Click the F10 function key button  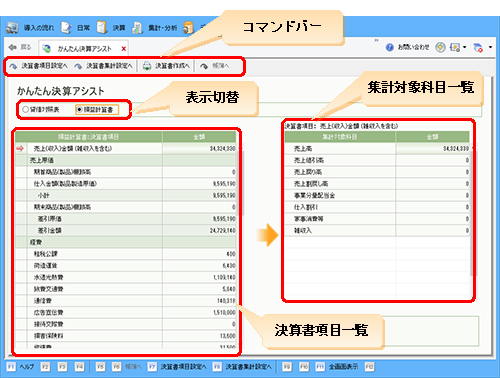point(304,367)
